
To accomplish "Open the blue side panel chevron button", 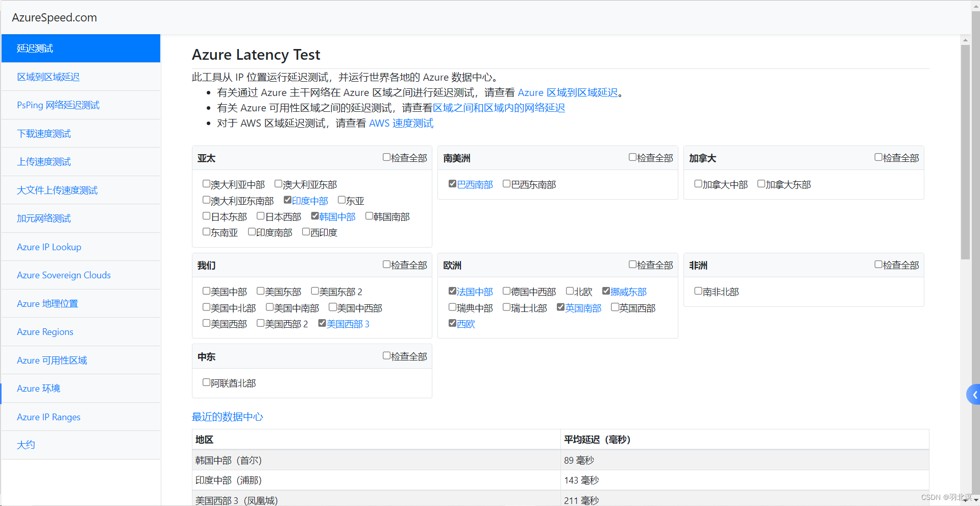I will pyautogui.click(x=974, y=395).
